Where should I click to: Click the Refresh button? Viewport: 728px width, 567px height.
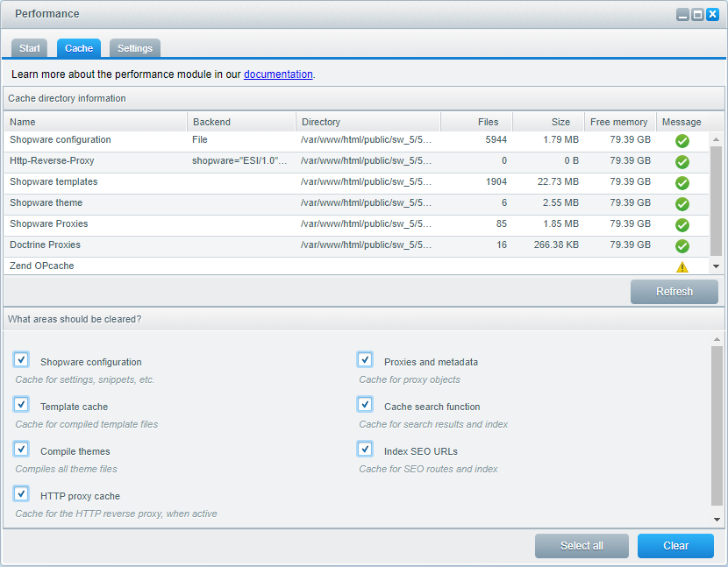coord(674,292)
